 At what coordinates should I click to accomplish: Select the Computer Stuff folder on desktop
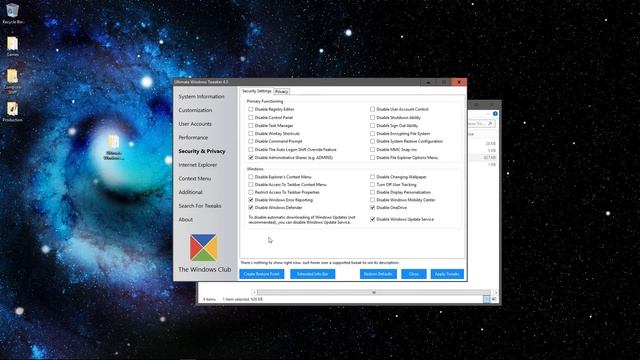point(12,80)
